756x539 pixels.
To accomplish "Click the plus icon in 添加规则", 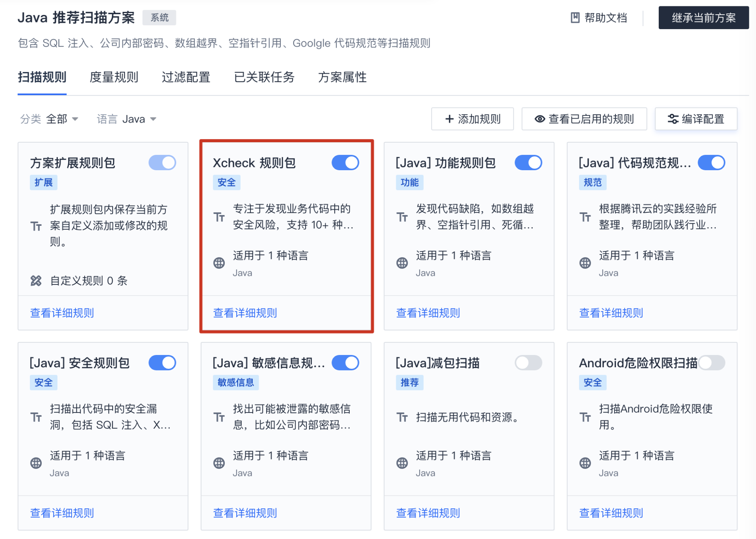I will (449, 119).
